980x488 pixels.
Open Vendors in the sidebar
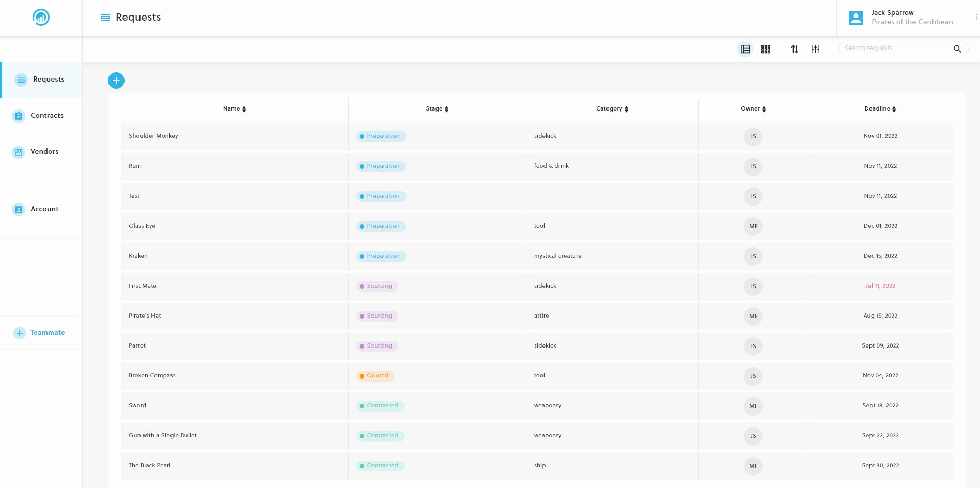click(x=44, y=152)
